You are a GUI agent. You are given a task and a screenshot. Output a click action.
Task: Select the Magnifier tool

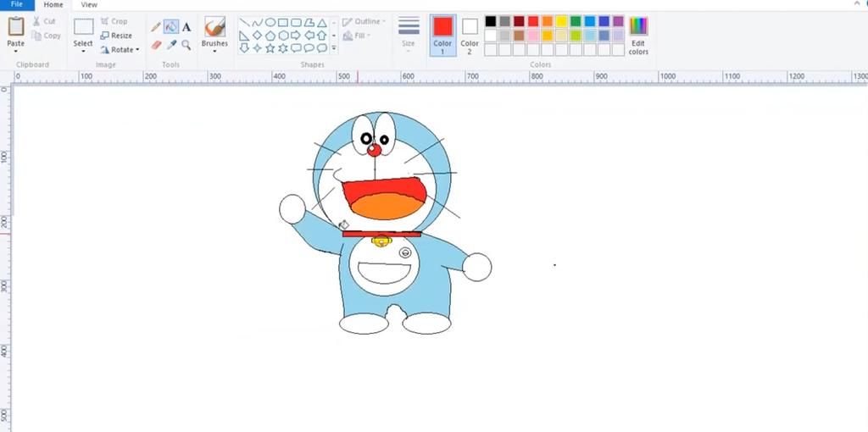point(186,45)
